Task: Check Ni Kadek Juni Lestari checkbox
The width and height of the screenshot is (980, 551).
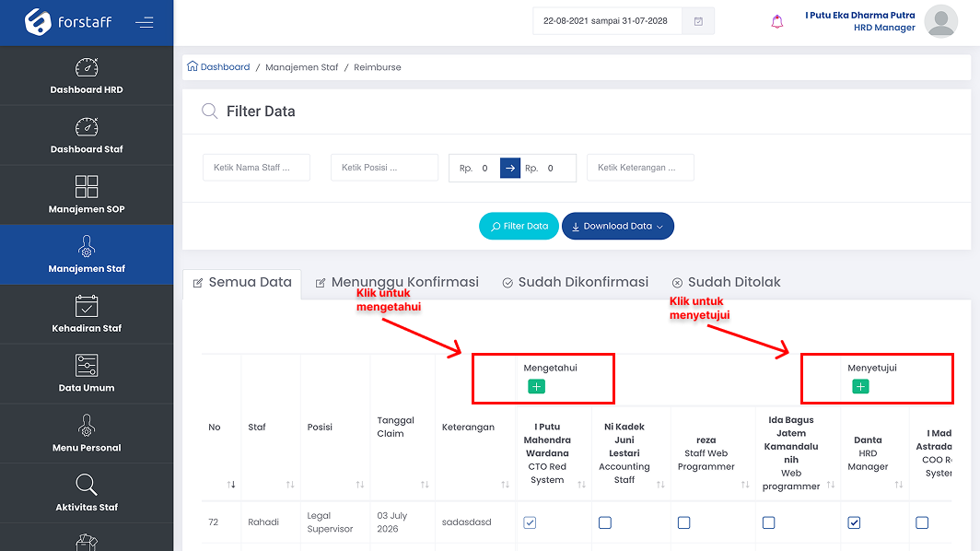Action: pyautogui.click(x=605, y=522)
